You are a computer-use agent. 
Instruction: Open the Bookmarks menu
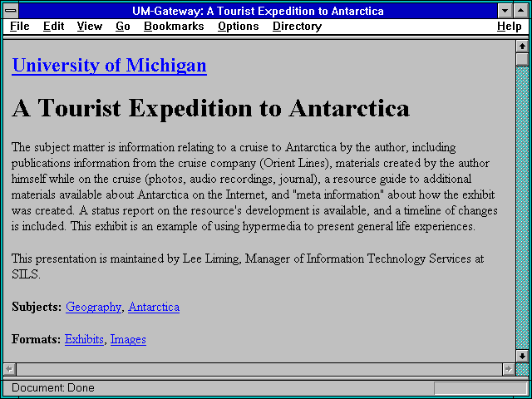pyautogui.click(x=174, y=27)
